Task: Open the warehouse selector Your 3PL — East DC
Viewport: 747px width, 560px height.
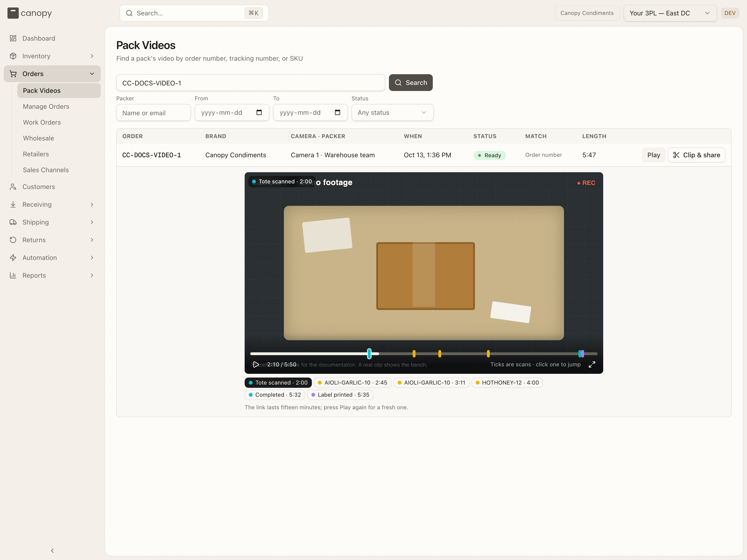Action: tap(670, 13)
